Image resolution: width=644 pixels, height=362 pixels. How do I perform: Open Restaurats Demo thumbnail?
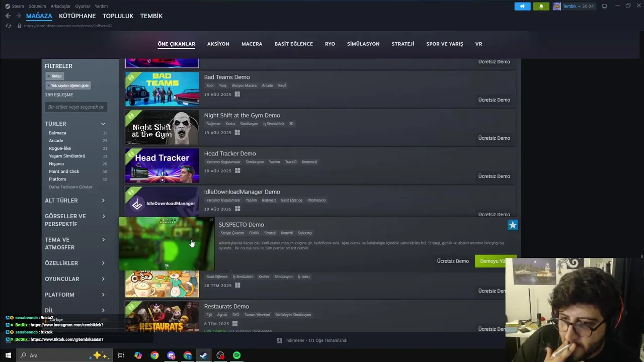[x=162, y=316]
